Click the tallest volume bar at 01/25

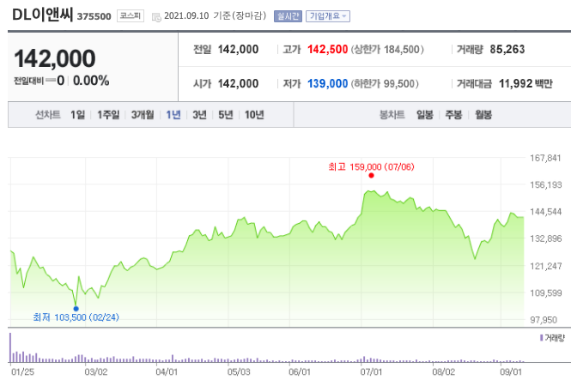click(x=10, y=347)
